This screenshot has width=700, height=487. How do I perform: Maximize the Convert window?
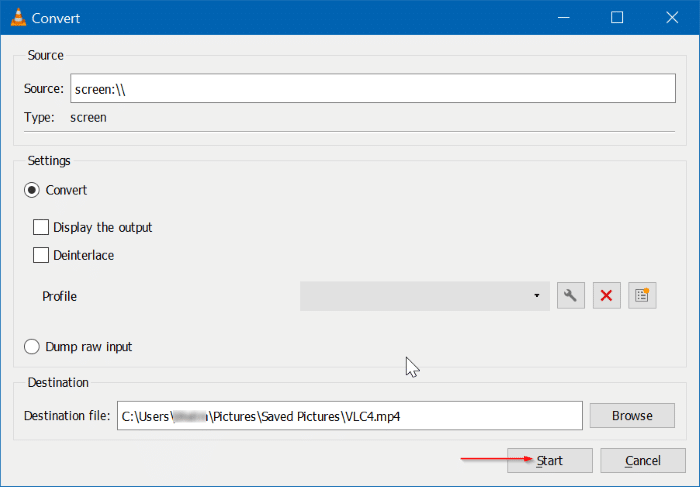[x=617, y=18]
